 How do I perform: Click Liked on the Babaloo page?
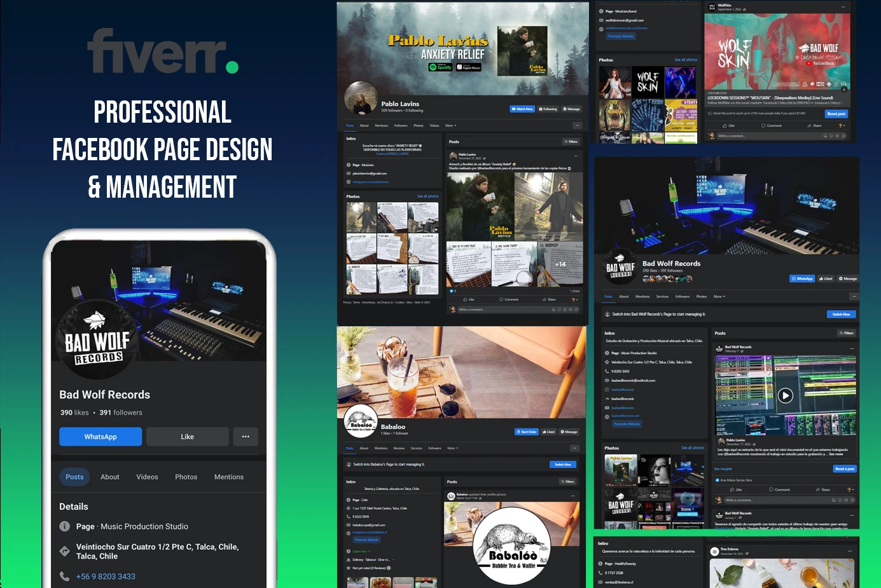(549, 432)
